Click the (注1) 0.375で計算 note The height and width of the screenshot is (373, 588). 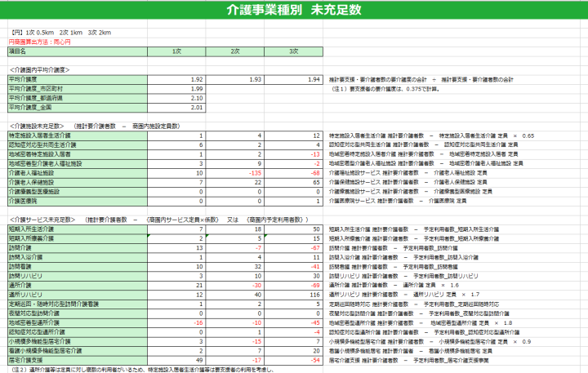[x=385, y=89]
